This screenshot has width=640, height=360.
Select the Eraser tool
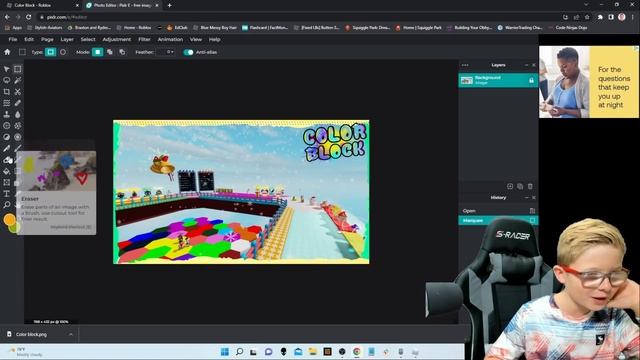pyautogui.click(x=8, y=160)
